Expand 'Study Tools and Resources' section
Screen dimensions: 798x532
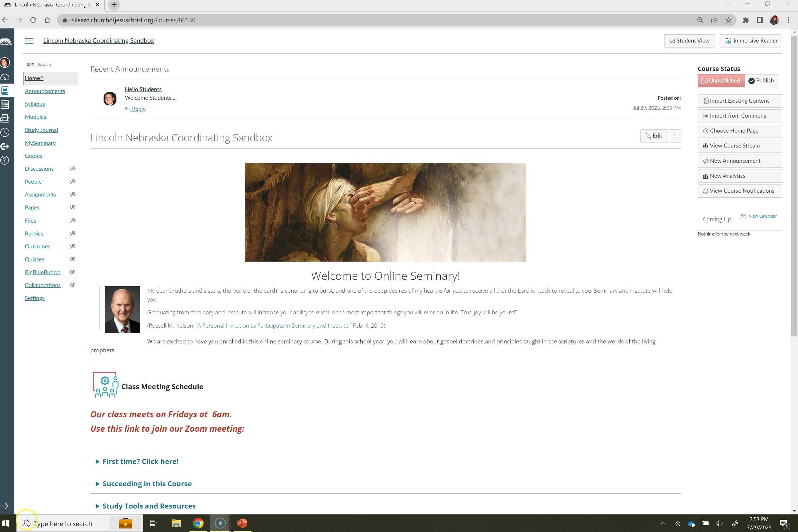pyautogui.click(x=149, y=506)
